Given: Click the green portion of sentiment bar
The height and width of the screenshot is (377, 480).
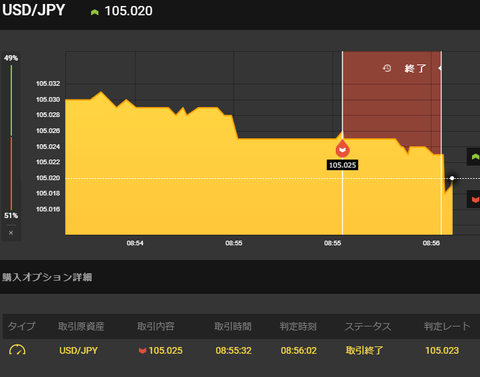Looking at the screenshot, I should tap(11, 100).
